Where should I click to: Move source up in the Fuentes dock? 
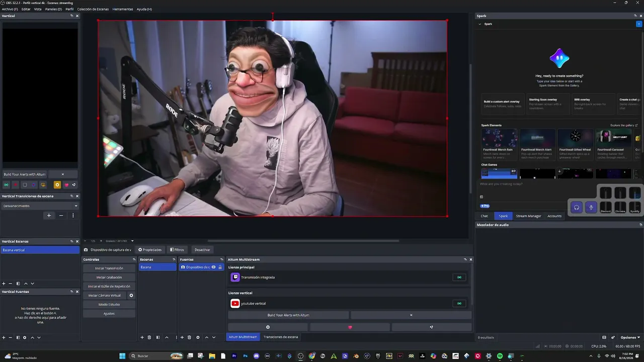click(x=206, y=337)
